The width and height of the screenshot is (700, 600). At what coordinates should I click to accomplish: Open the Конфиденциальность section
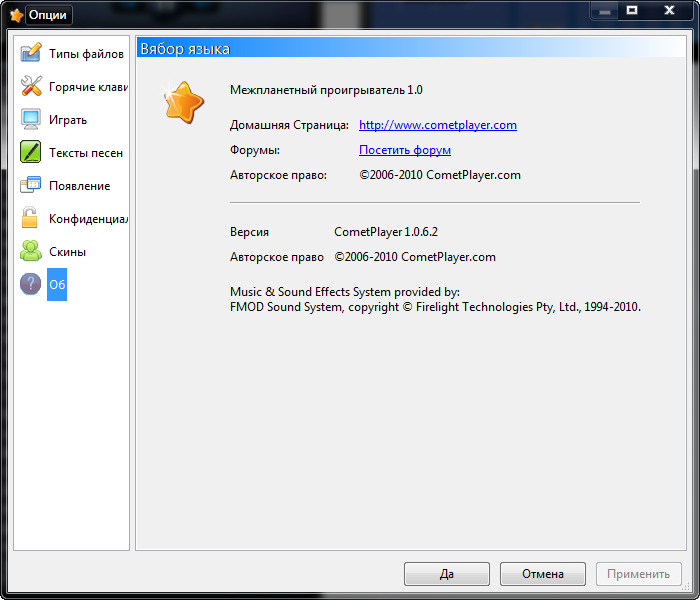coord(88,219)
